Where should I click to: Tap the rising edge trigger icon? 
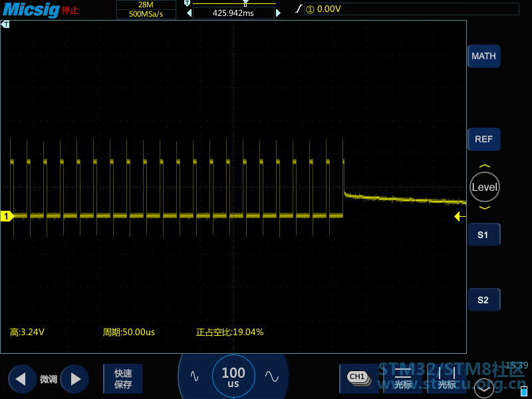tap(298, 9)
